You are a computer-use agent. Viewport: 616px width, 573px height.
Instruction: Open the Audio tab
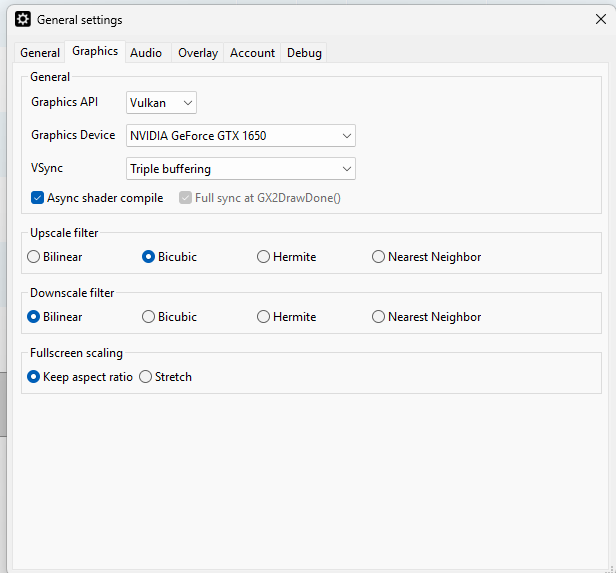[x=146, y=53]
